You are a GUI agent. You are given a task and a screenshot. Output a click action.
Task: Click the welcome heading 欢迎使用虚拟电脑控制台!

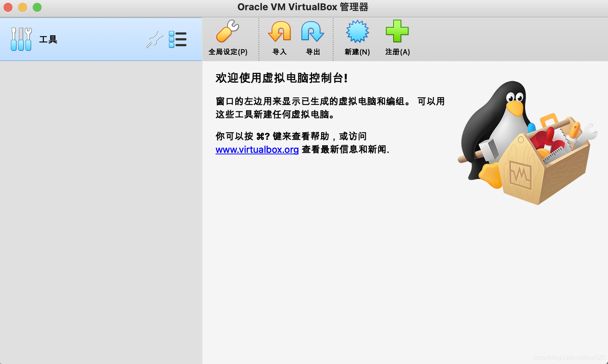(x=281, y=78)
